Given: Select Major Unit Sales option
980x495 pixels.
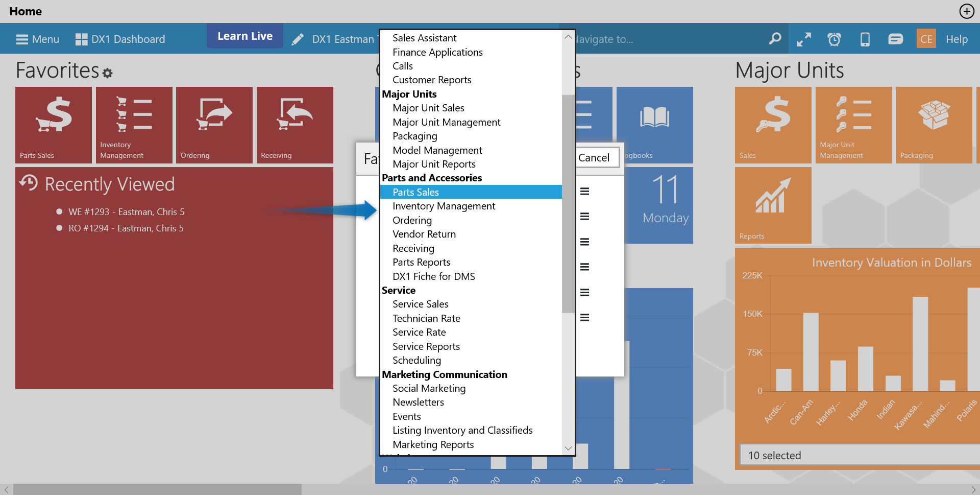Looking at the screenshot, I should (x=471, y=108).
